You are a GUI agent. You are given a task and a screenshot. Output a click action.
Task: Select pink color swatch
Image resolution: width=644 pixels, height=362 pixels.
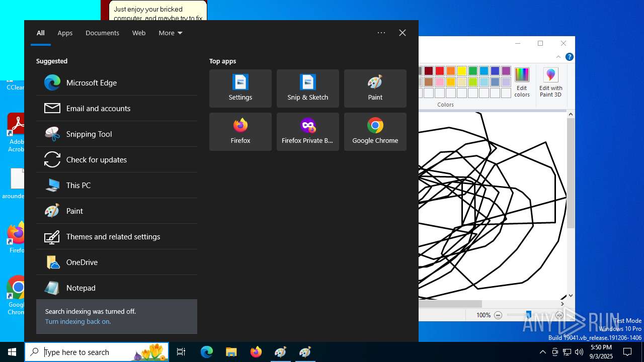point(440,82)
